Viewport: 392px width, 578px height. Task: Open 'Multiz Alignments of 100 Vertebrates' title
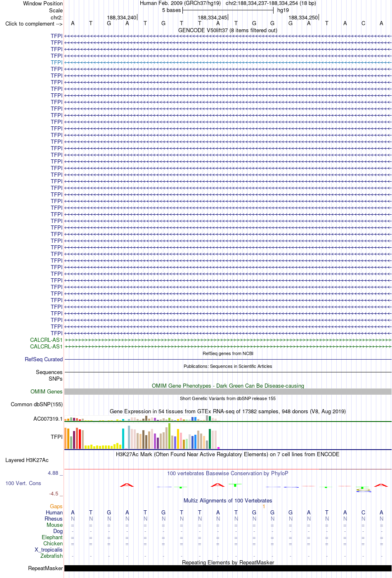(228, 500)
